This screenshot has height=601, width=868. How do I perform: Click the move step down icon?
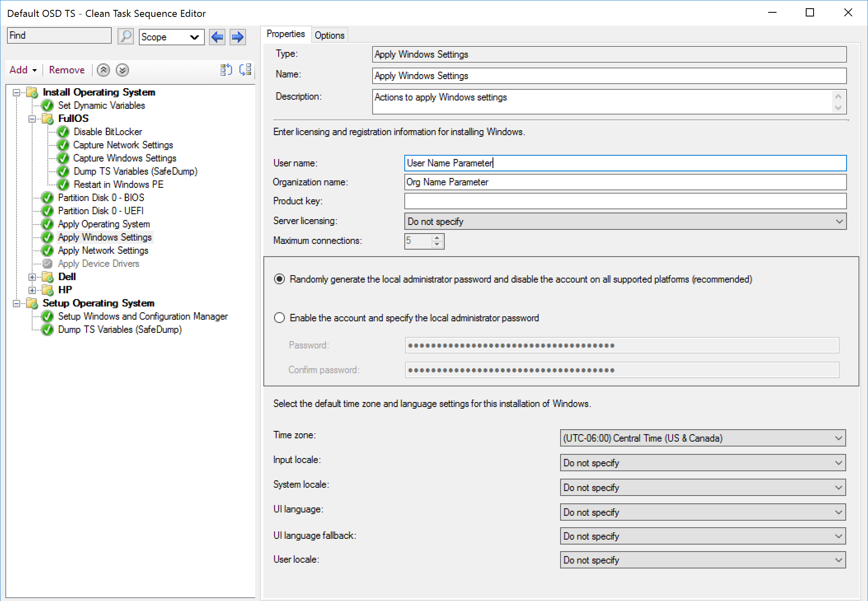click(x=122, y=70)
